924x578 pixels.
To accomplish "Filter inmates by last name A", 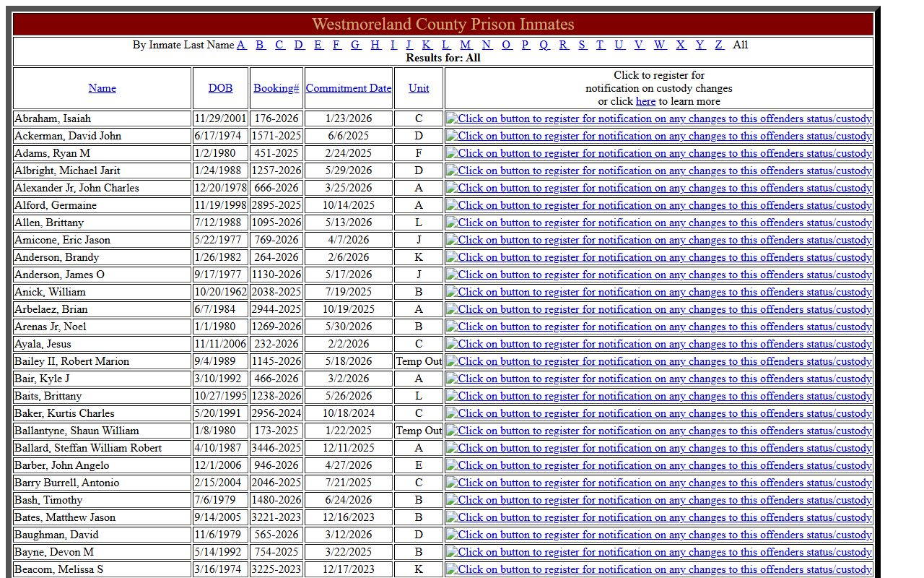I will (x=241, y=45).
